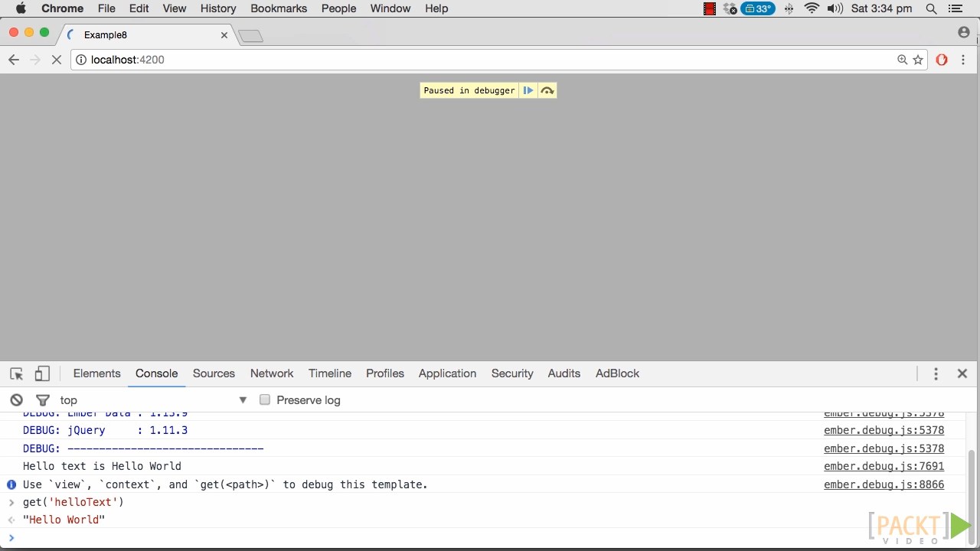
Task: Switch to the Console tab
Action: coord(156,373)
